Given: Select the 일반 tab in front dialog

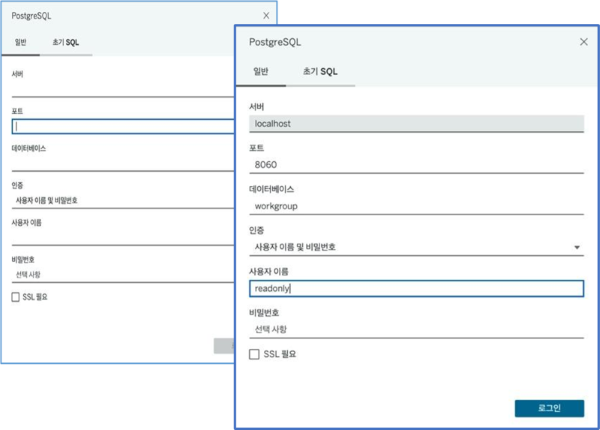Looking at the screenshot, I should click(x=261, y=72).
